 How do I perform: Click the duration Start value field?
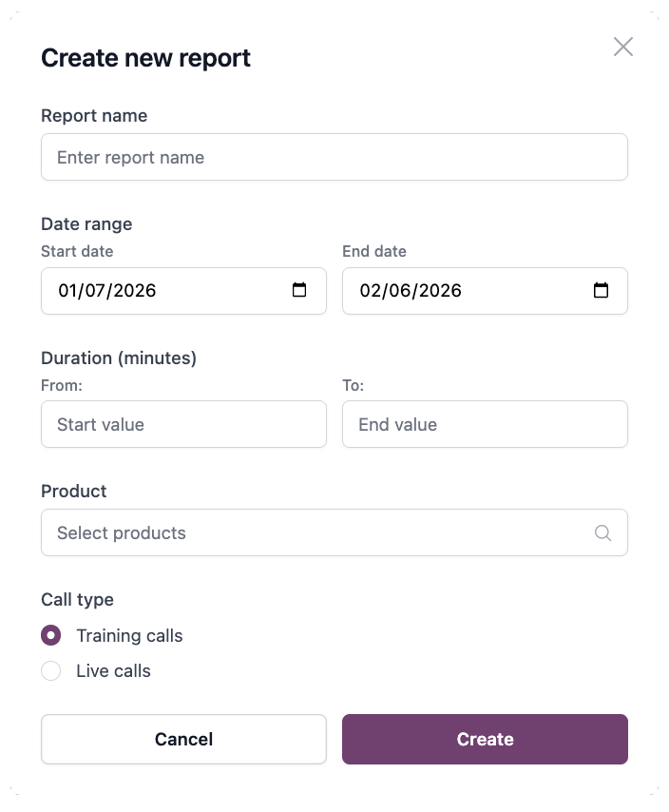click(183, 424)
